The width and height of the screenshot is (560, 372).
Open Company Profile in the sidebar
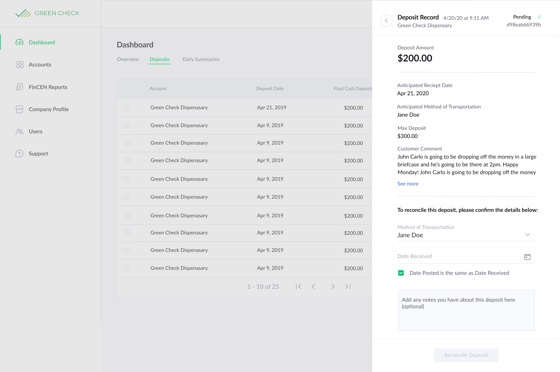[49, 109]
